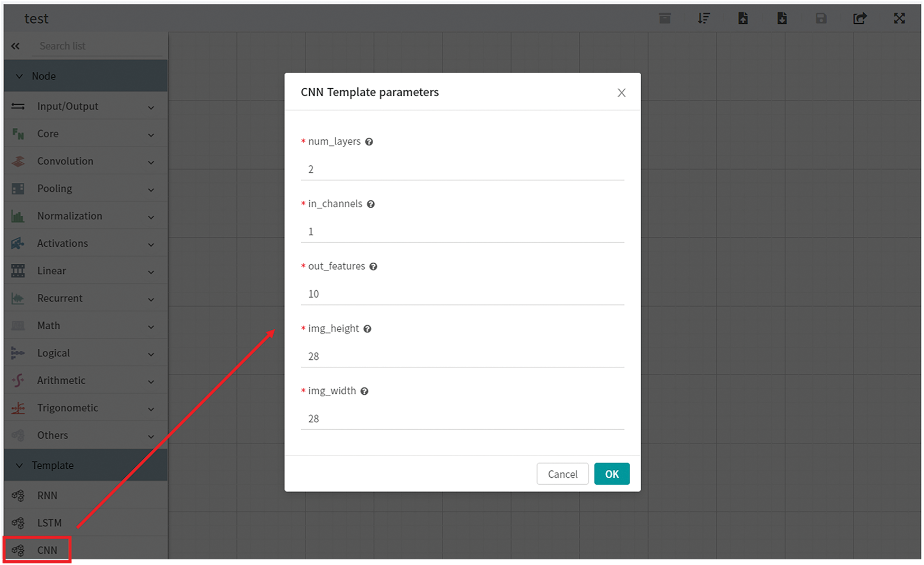This screenshot has height=565, width=924.
Task: Click the help icon beside num_layers
Action: point(369,142)
